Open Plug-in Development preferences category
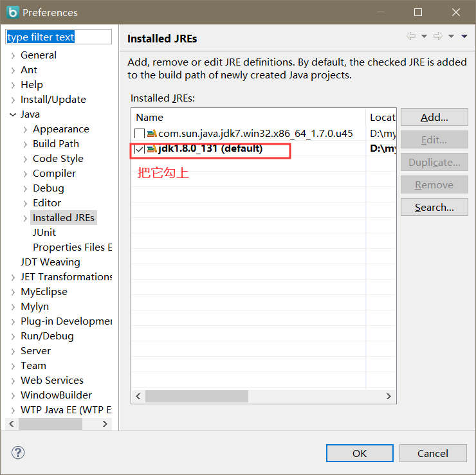This screenshot has height=475, width=476. coord(66,321)
